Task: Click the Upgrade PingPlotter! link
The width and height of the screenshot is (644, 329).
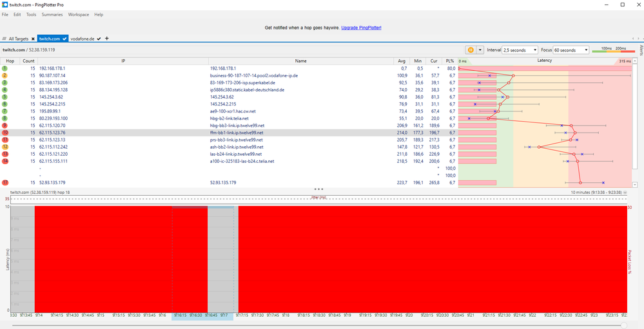Action: point(362,28)
